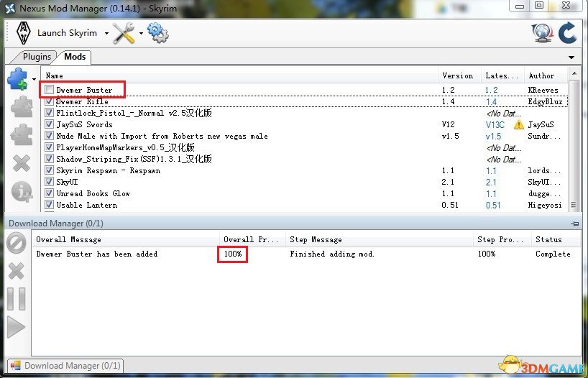
Task: Click the delete mod X icon
Action: pyautogui.click(x=22, y=162)
